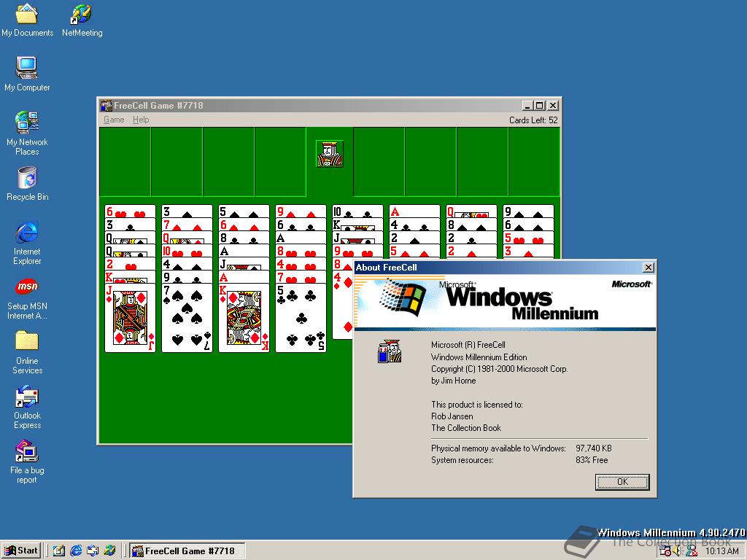Click the 'by Jim Horne' credit line
Viewport: 747px width, 560px height.
tap(454, 381)
